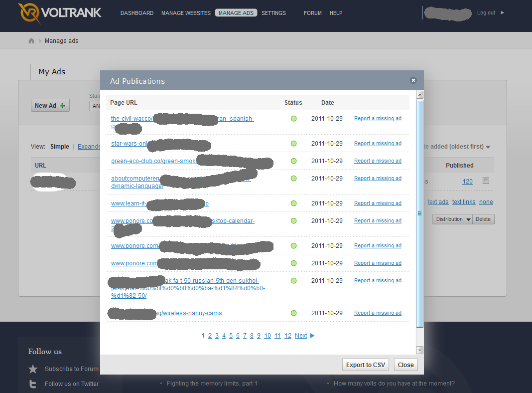Screen dimensions: 532x393
Task: Click the Next page arrow icon
Action: (x=312, y=336)
